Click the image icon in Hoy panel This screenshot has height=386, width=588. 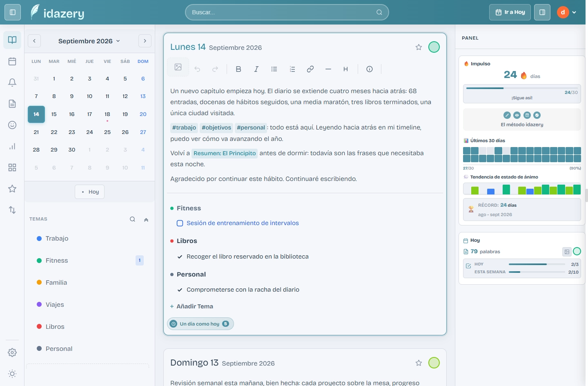click(567, 252)
